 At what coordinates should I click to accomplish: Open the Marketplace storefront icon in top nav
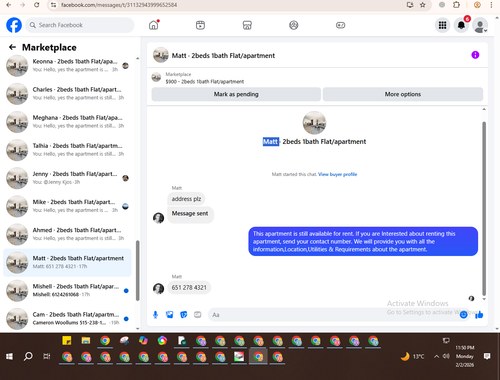tap(247, 25)
